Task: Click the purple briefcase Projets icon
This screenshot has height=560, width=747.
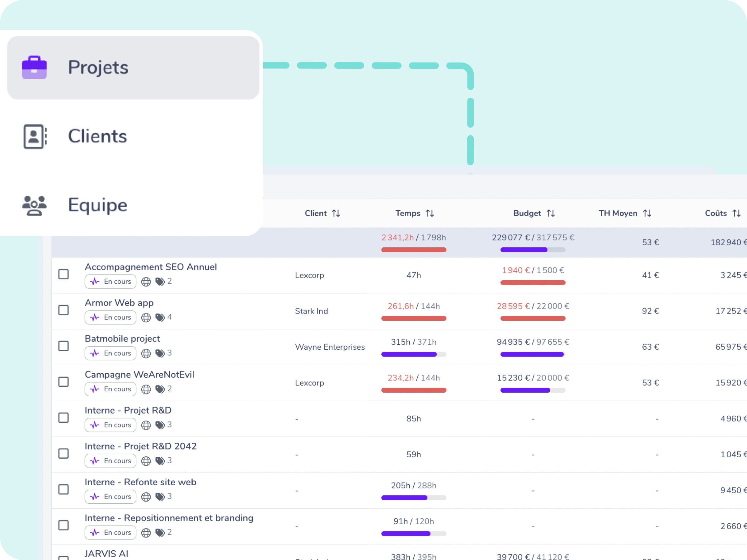Action: pos(34,67)
